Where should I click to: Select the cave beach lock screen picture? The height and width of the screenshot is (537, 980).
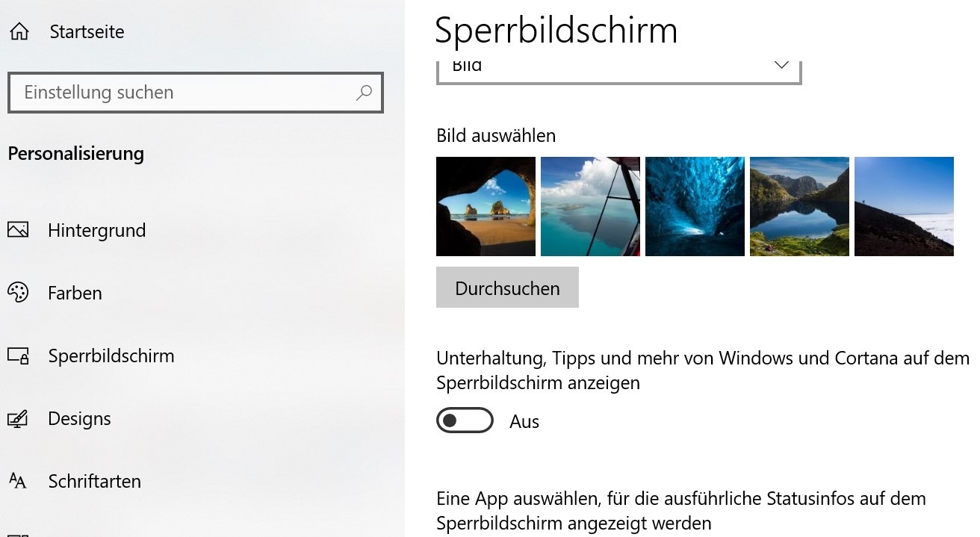486,206
